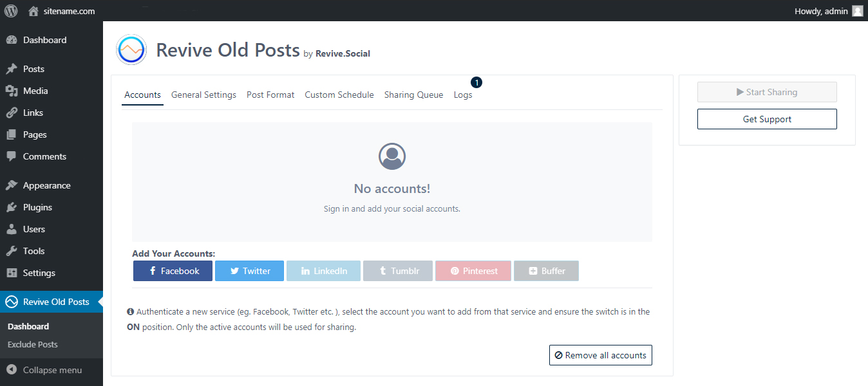Click the Links chain icon
Screen dimensions: 868x386
pyautogui.click(x=12, y=113)
